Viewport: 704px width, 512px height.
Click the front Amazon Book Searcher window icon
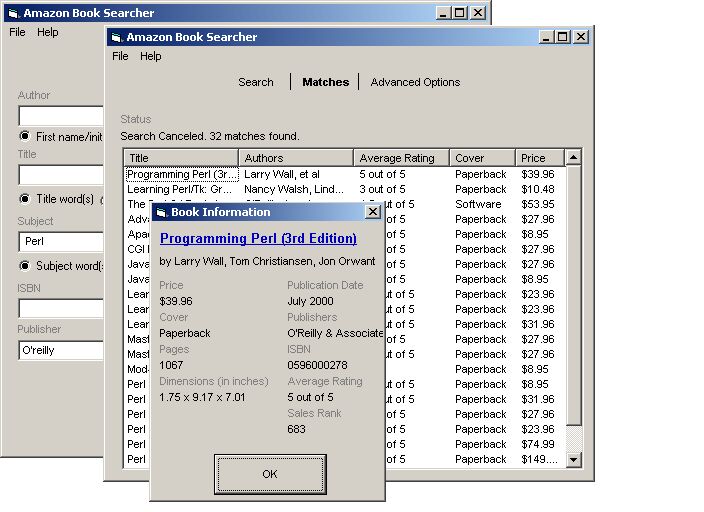(x=117, y=37)
